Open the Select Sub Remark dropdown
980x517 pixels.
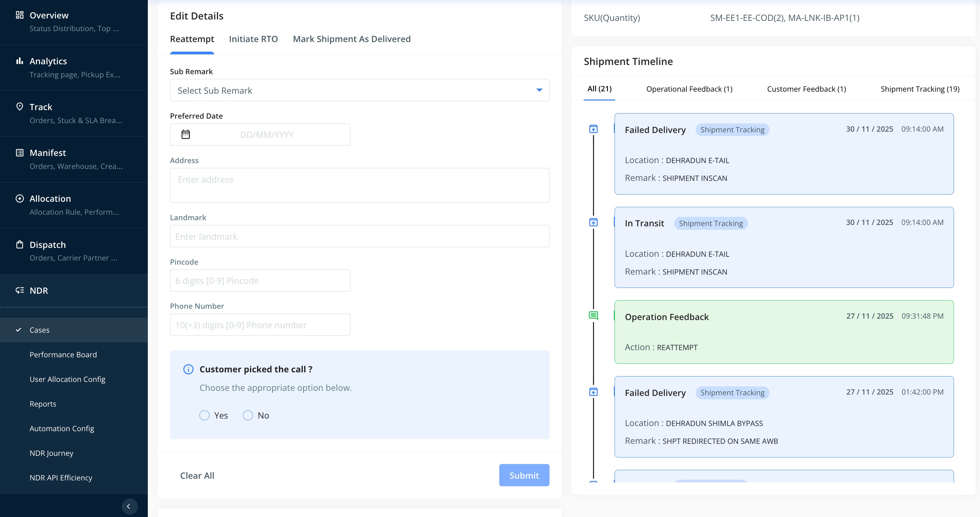click(x=359, y=91)
